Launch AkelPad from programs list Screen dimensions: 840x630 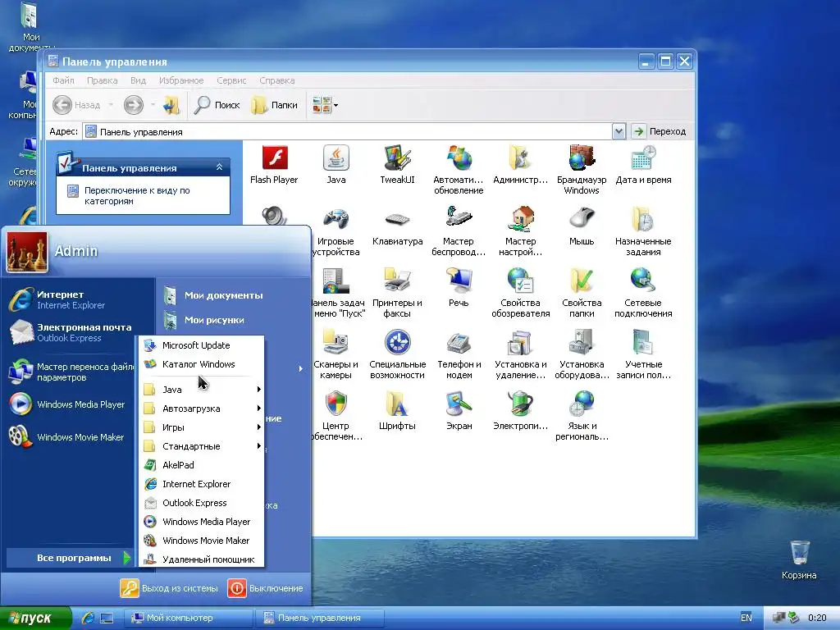[202, 465]
